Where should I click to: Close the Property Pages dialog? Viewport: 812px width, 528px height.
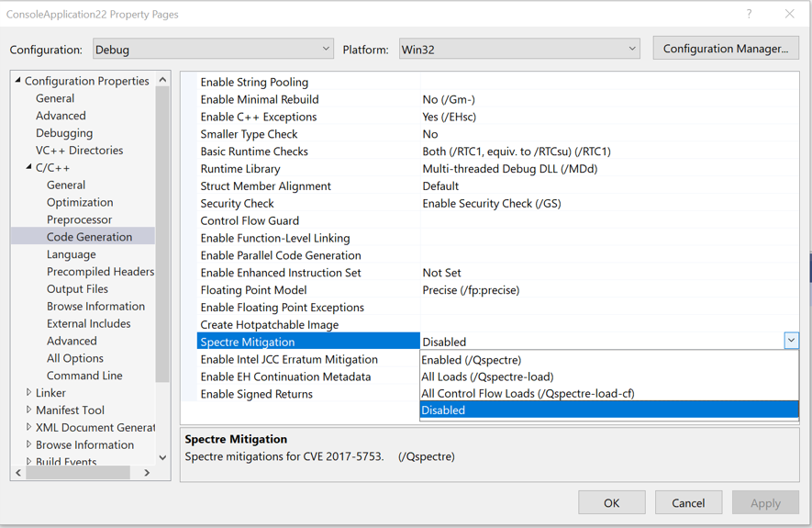click(x=789, y=14)
